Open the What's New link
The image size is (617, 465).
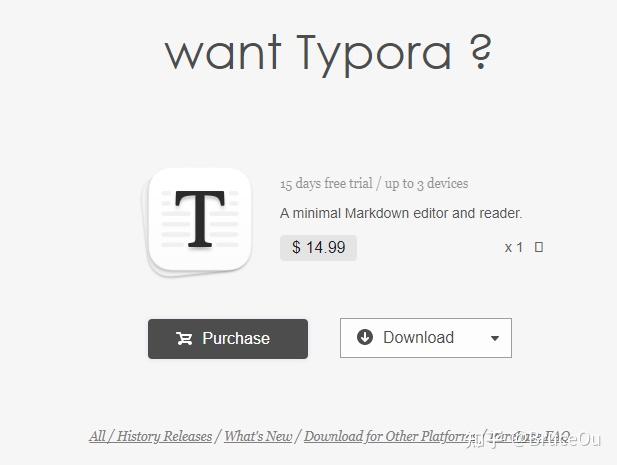click(258, 436)
